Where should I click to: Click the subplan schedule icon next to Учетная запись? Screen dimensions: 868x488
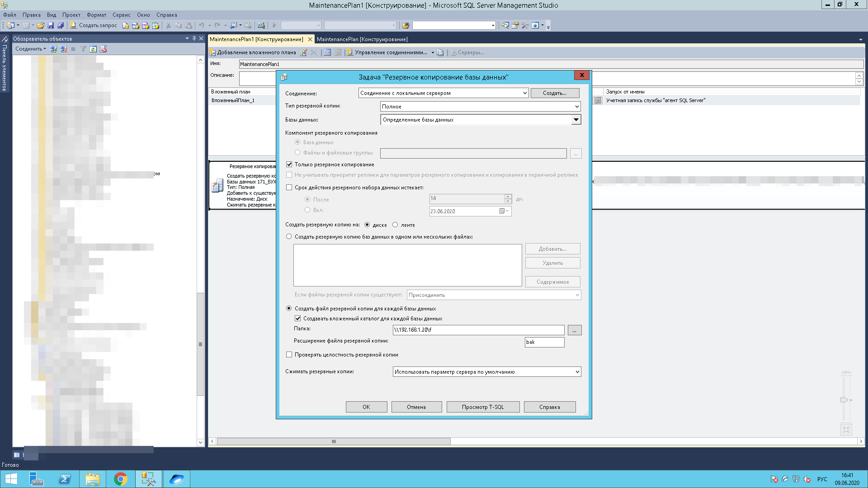[x=598, y=100]
